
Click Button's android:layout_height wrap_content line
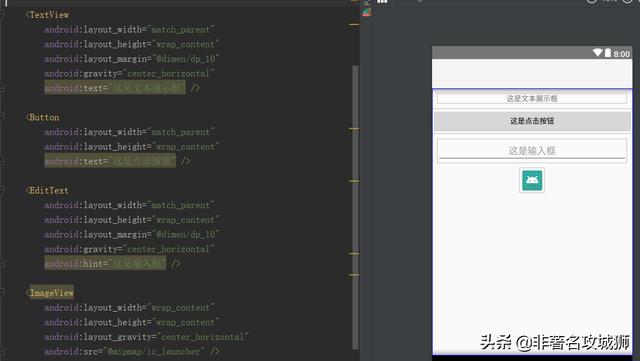coord(132,147)
